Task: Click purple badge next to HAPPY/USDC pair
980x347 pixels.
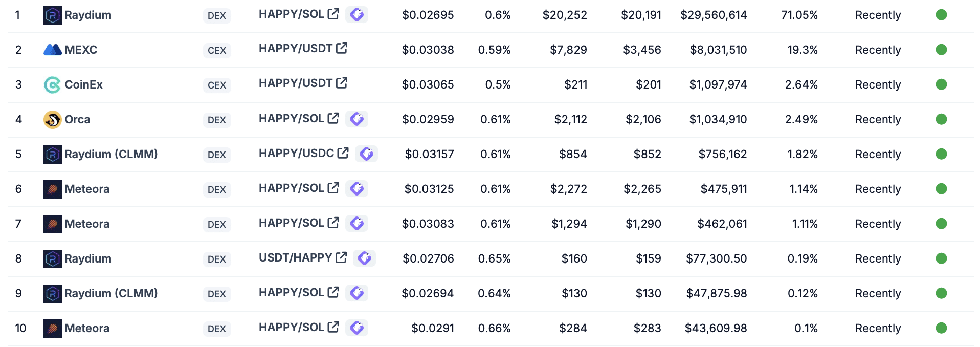Action: (367, 154)
